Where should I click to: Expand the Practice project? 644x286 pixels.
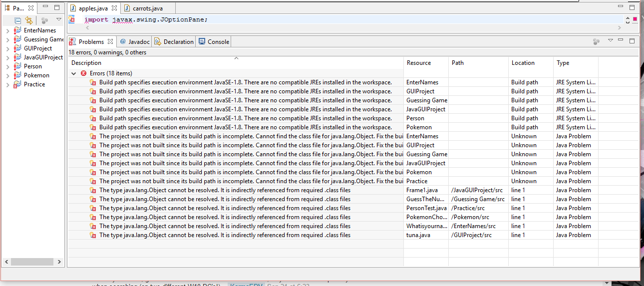click(x=7, y=85)
